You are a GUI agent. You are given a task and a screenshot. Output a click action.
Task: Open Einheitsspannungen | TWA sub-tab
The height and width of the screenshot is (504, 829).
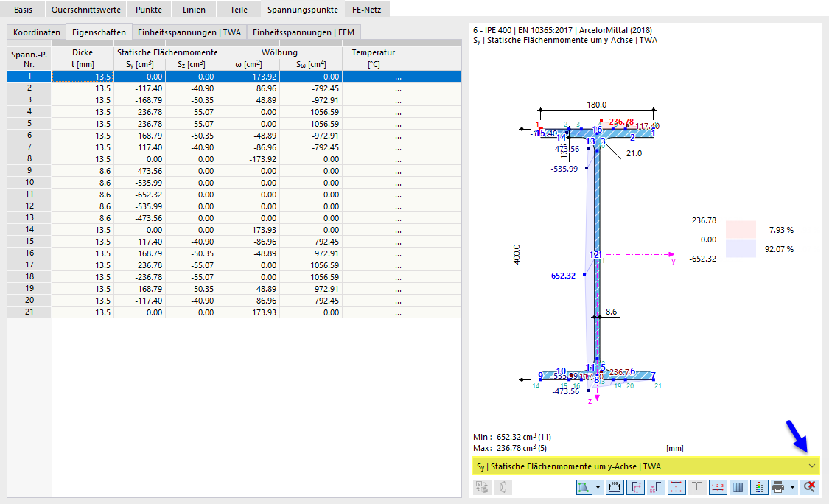[x=189, y=32]
